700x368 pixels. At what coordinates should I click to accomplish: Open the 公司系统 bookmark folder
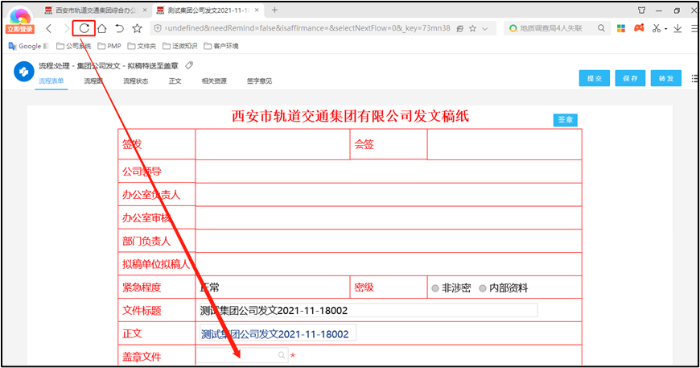click(74, 46)
